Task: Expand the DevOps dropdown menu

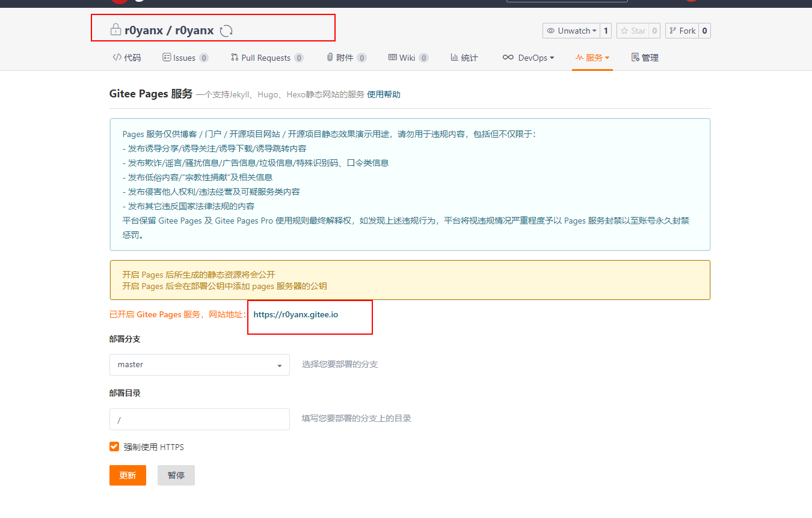Action: click(x=528, y=58)
